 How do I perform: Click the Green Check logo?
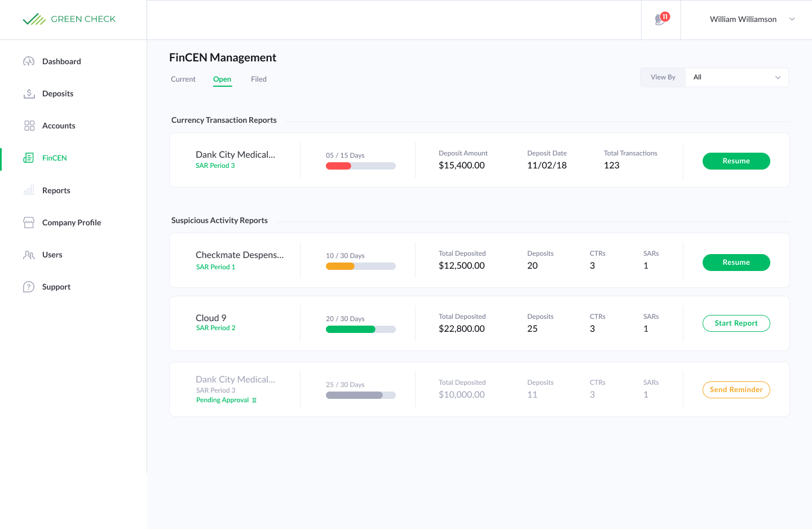click(69, 19)
